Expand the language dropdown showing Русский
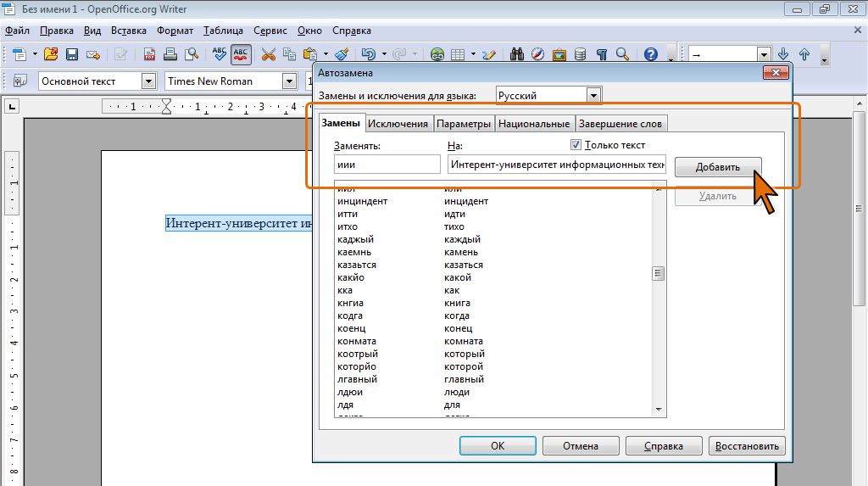 point(593,96)
